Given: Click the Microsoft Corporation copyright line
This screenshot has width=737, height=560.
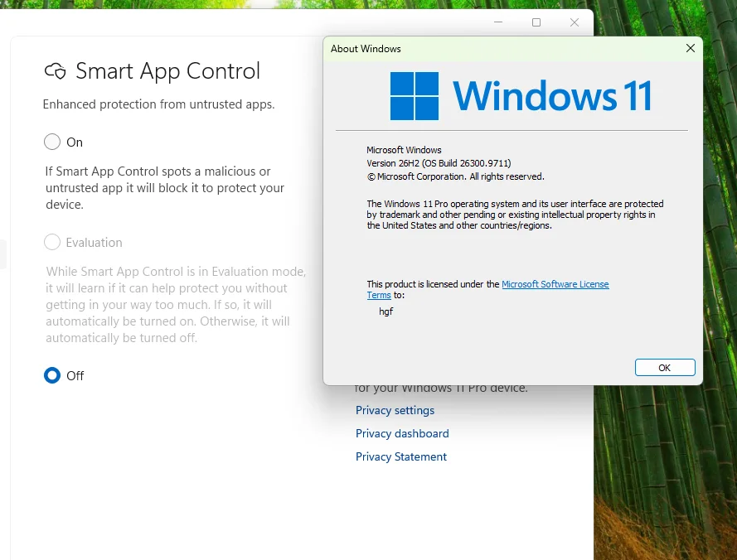Looking at the screenshot, I should click(455, 176).
